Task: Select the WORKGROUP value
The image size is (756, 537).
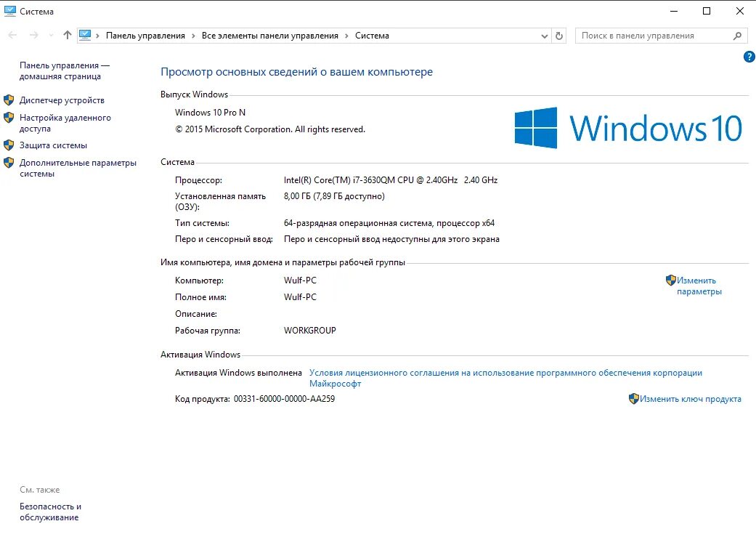Action: (x=309, y=331)
